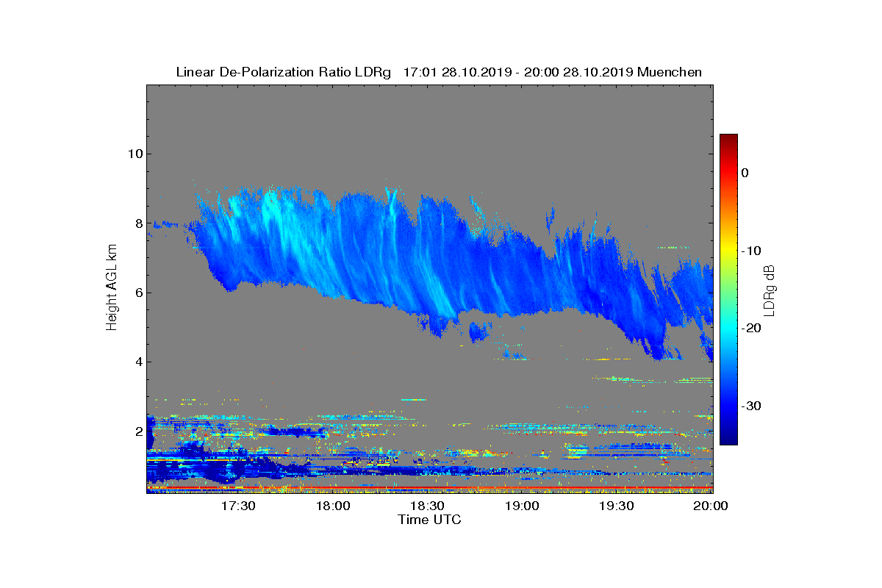Screen dimensions: 882x588
Task: Click the 17:30 time tick label
Action: coord(238,506)
